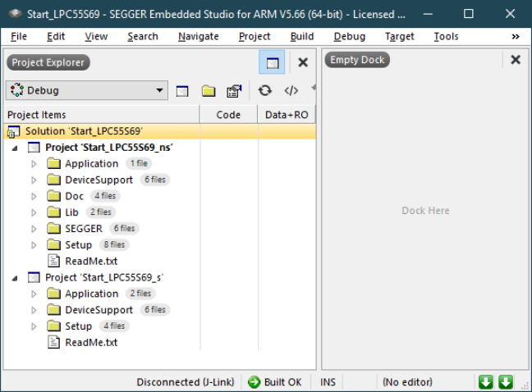Screen dimensions: 532x392
Task: Open the File menu
Action: tap(19, 36)
